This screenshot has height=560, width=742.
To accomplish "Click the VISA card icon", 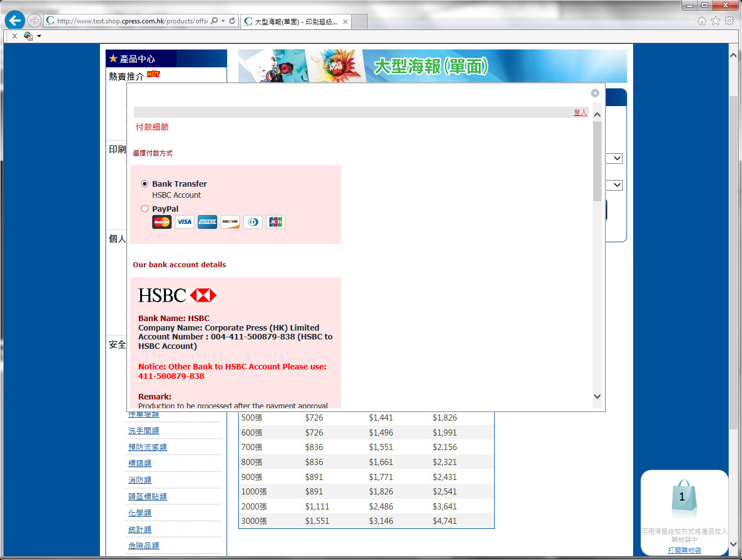I will [184, 222].
